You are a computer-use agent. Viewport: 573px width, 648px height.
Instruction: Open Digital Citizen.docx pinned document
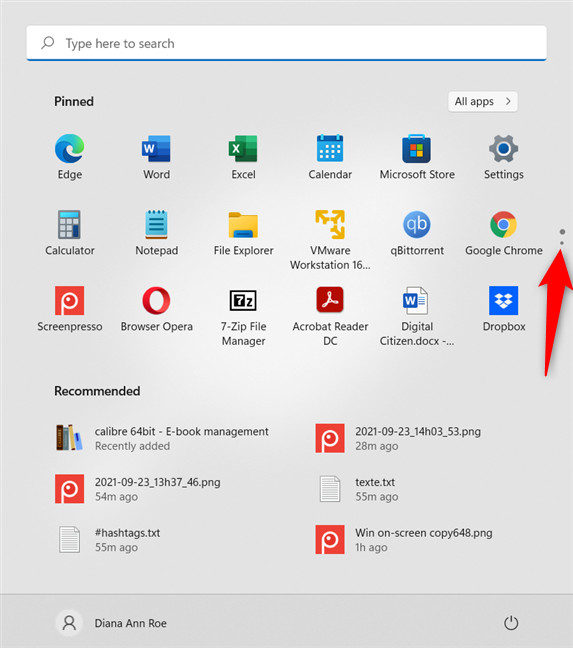(x=417, y=316)
